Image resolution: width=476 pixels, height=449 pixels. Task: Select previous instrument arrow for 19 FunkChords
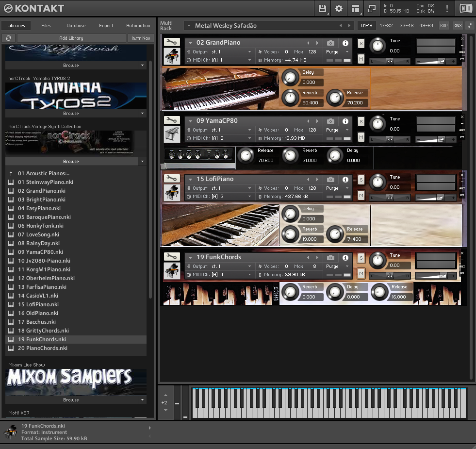point(308,257)
